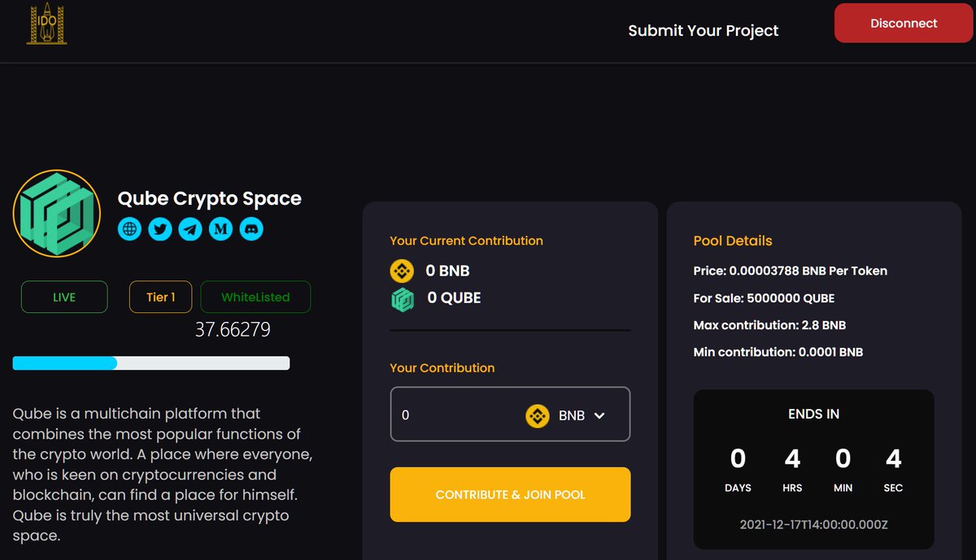Click the BNB coin icon in current contribution

[x=403, y=271]
